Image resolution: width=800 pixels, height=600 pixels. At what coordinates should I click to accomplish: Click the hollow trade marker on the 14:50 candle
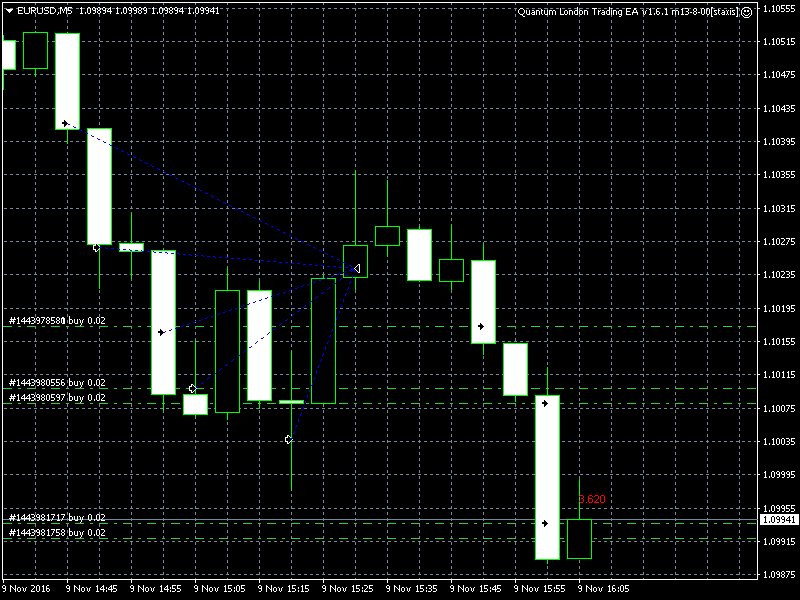pyautogui.click(x=96, y=247)
